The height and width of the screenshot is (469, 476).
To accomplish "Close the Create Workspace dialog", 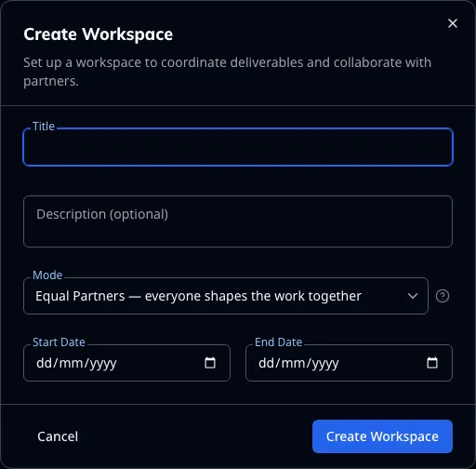I will tap(453, 23).
